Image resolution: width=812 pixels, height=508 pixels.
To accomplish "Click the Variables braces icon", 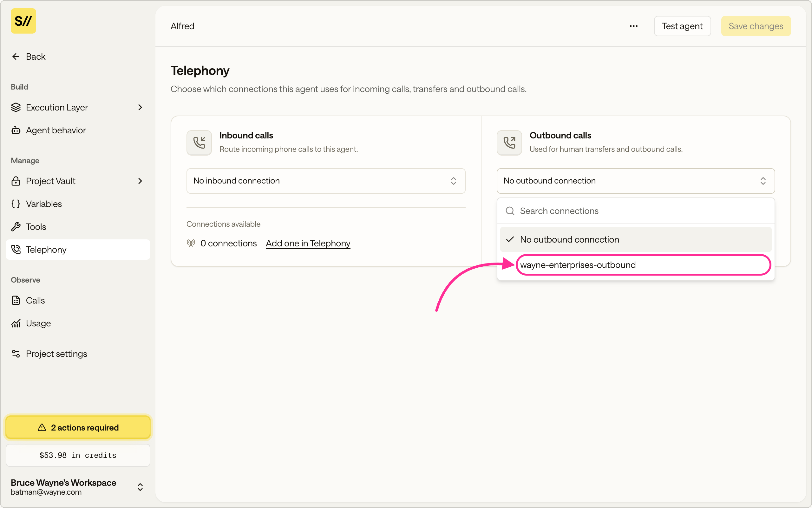I will [x=16, y=204].
